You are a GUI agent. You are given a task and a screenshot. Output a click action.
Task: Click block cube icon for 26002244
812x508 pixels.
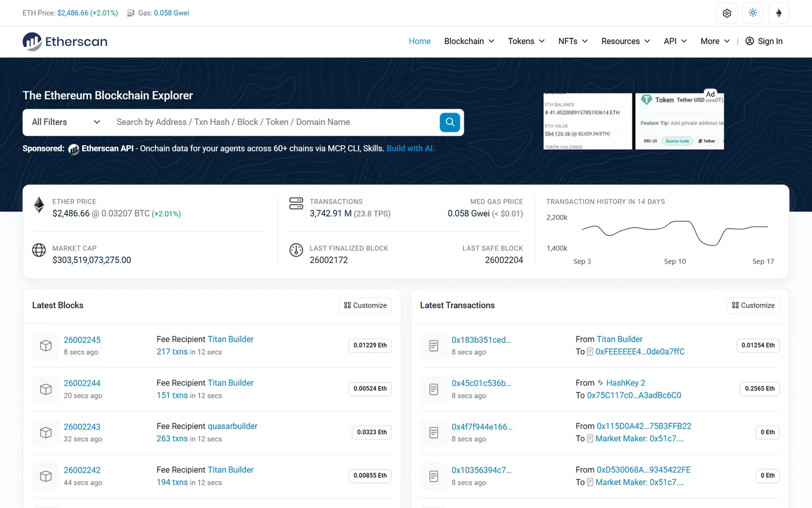pos(46,389)
